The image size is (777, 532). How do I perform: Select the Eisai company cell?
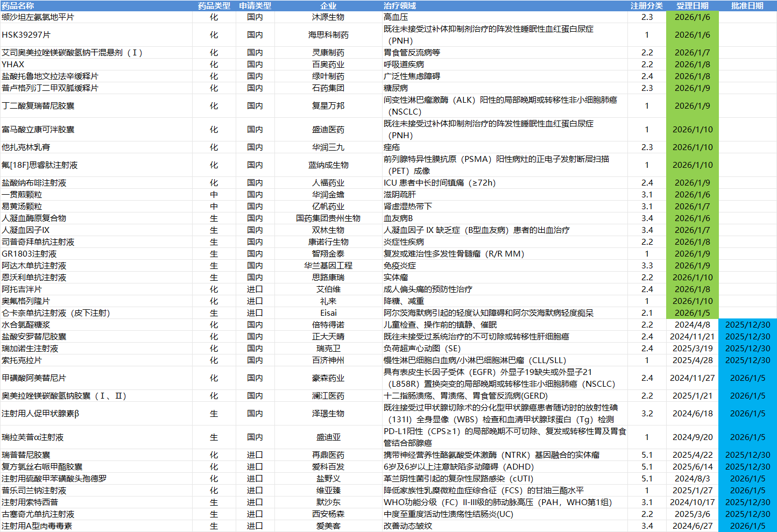tap(328, 313)
